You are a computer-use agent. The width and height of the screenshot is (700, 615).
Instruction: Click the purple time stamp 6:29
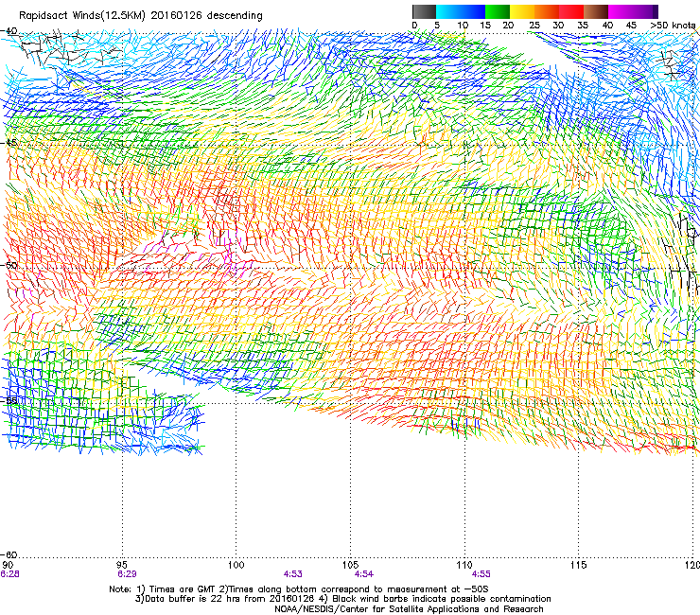127,574
